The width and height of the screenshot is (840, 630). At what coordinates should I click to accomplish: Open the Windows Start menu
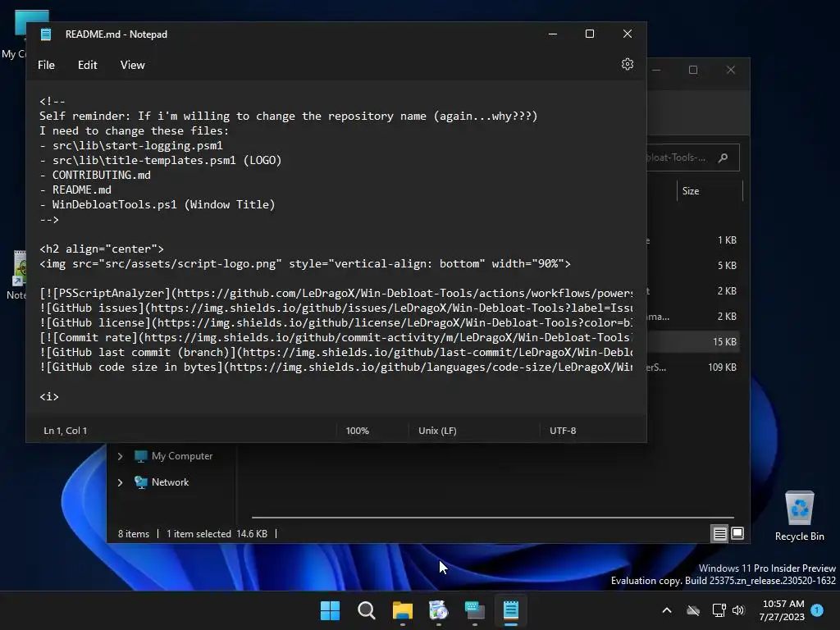[330, 610]
